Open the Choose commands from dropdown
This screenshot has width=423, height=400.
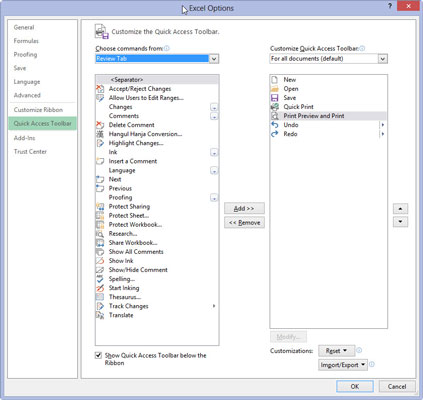(214, 59)
